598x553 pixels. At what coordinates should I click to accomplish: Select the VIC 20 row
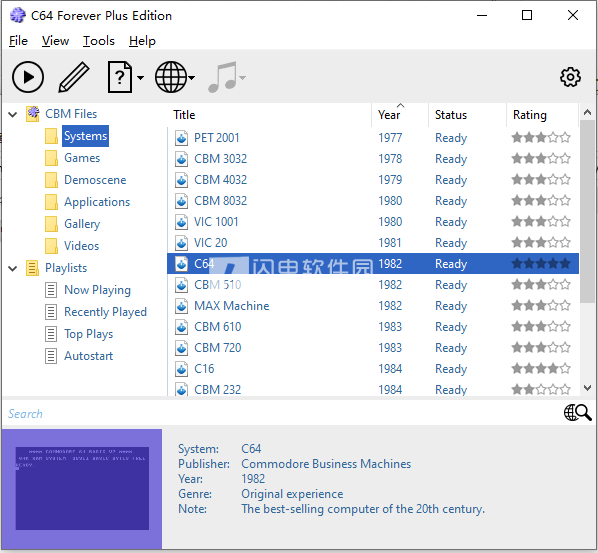pyautogui.click(x=373, y=242)
